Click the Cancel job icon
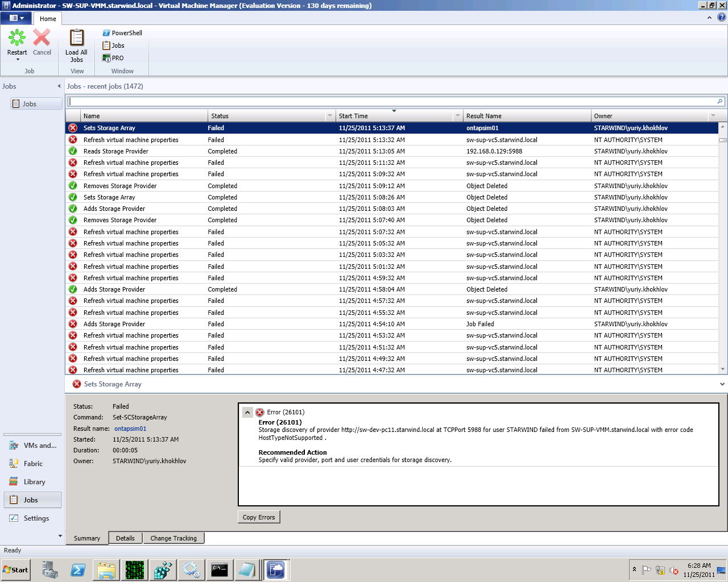 coord(42,39)
